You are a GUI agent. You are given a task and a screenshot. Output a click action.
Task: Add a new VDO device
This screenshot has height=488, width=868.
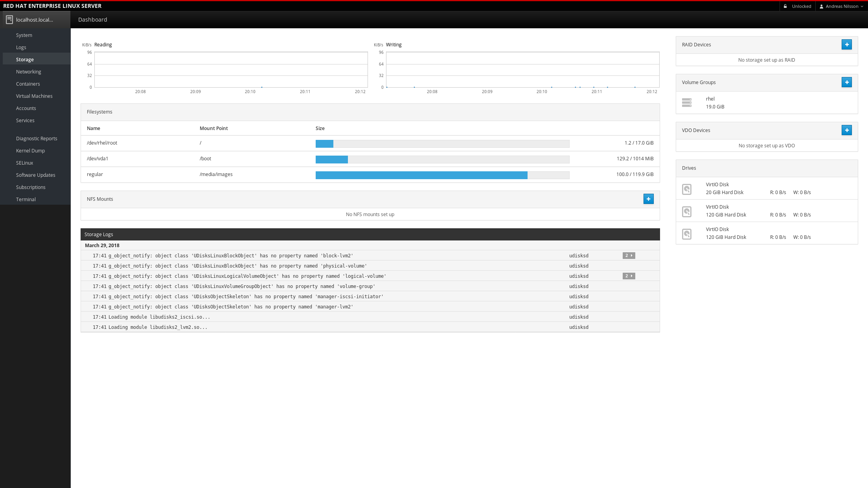846,130
